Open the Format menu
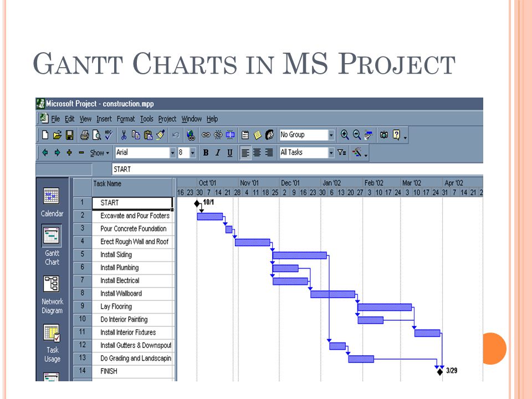 pos(126,119)
